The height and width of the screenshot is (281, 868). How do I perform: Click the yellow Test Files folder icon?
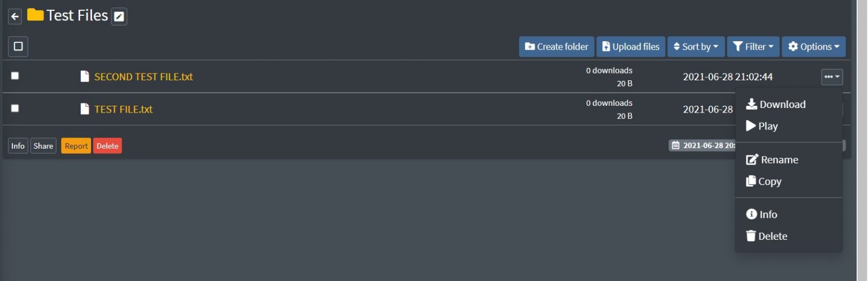pyautogui.click(x=36, y=15)
